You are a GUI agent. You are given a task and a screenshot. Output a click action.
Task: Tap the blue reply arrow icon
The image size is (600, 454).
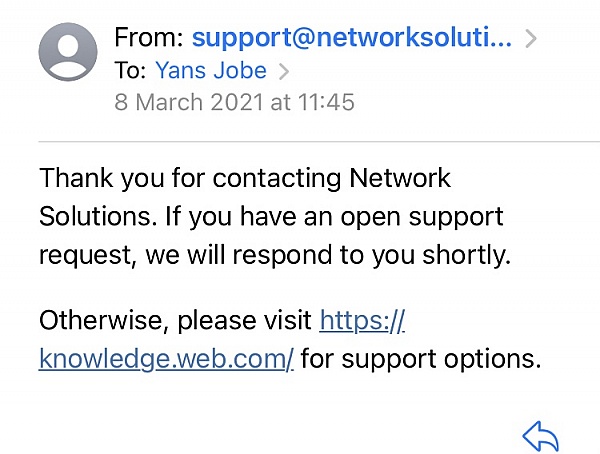pos(541,436)
